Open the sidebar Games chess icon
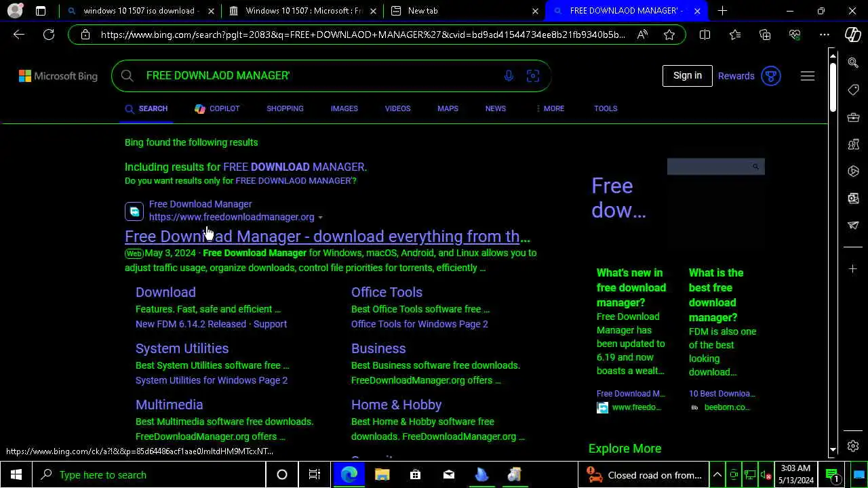 point(853,144)
